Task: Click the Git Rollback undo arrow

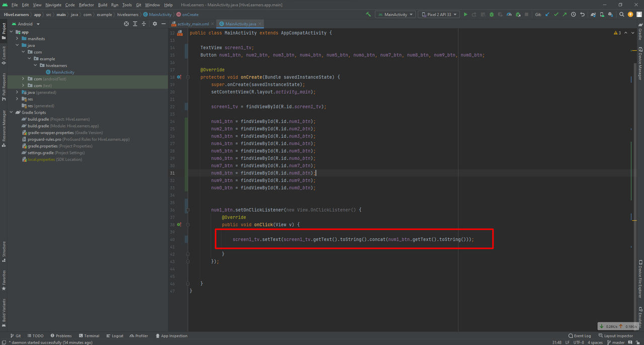Action: 582,15
